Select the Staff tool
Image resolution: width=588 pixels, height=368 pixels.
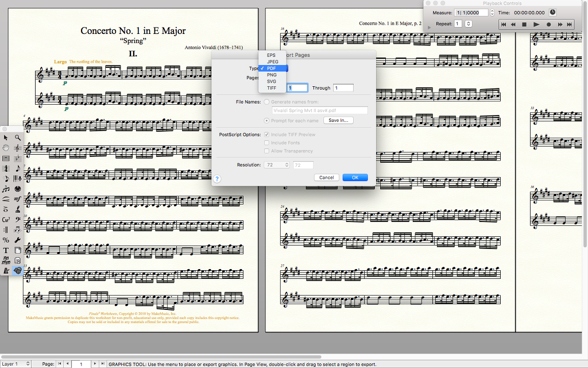point(6,158)
